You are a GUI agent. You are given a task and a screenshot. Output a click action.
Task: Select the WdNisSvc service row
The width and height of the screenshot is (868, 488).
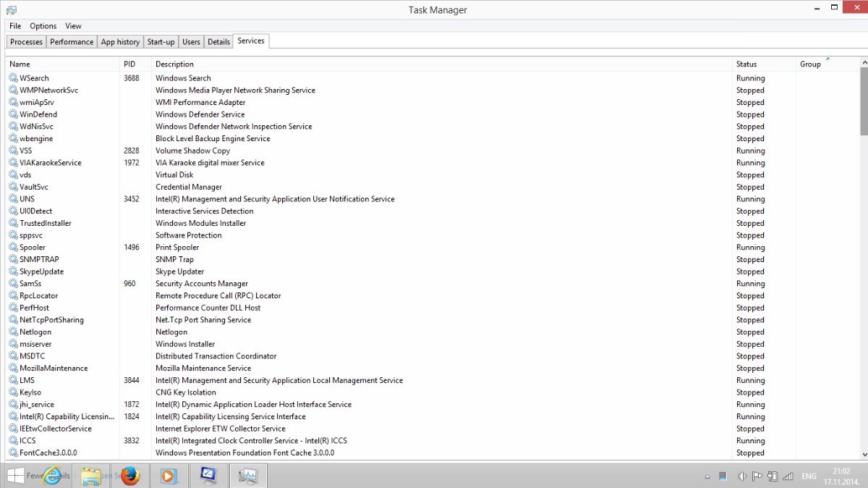click(434, 127)
